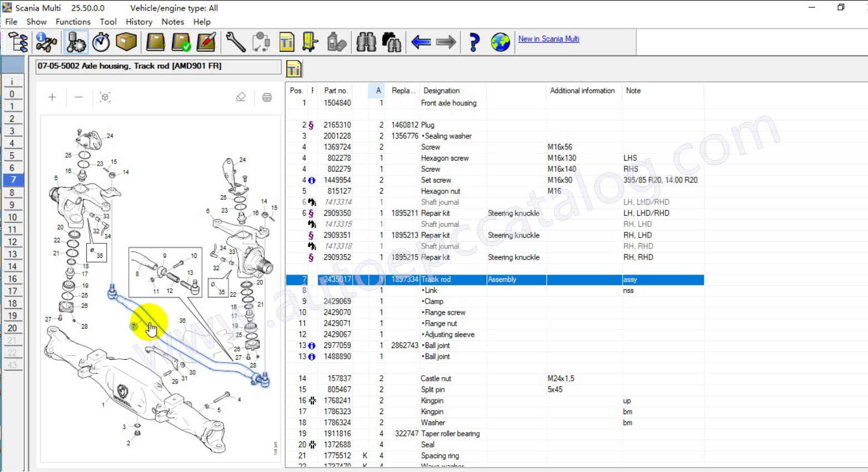Open the standard times stopwatch icon
868x472 pixels.
(x=101, y=42)
